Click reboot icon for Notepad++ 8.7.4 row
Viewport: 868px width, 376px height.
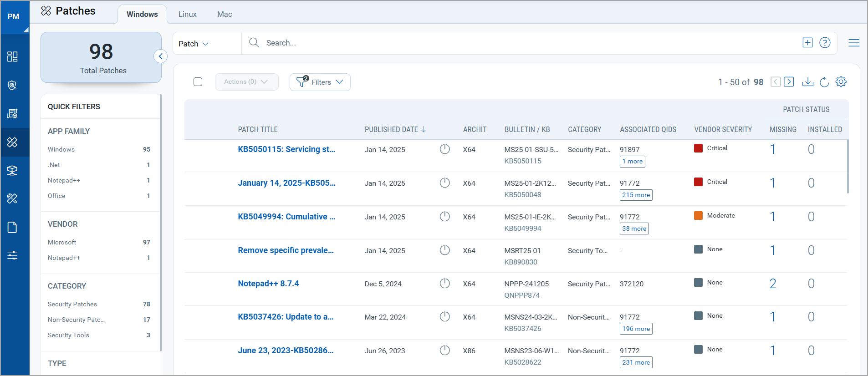coord(445,284)
